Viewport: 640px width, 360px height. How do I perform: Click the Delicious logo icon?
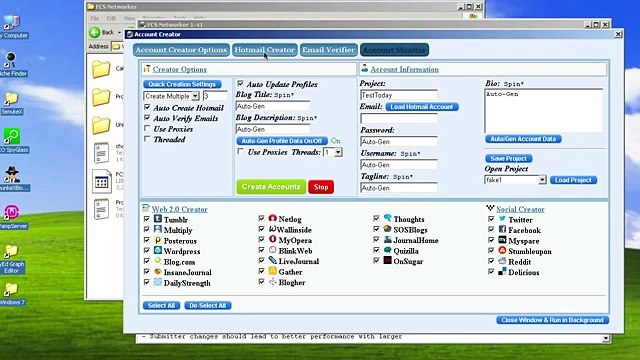(x=502, y=271)
